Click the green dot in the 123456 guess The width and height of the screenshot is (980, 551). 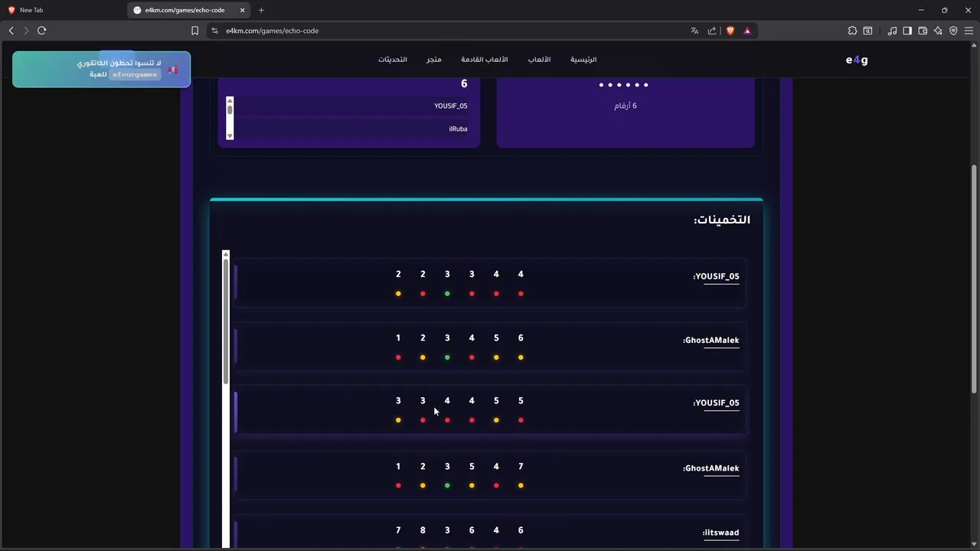click(447, 357)
